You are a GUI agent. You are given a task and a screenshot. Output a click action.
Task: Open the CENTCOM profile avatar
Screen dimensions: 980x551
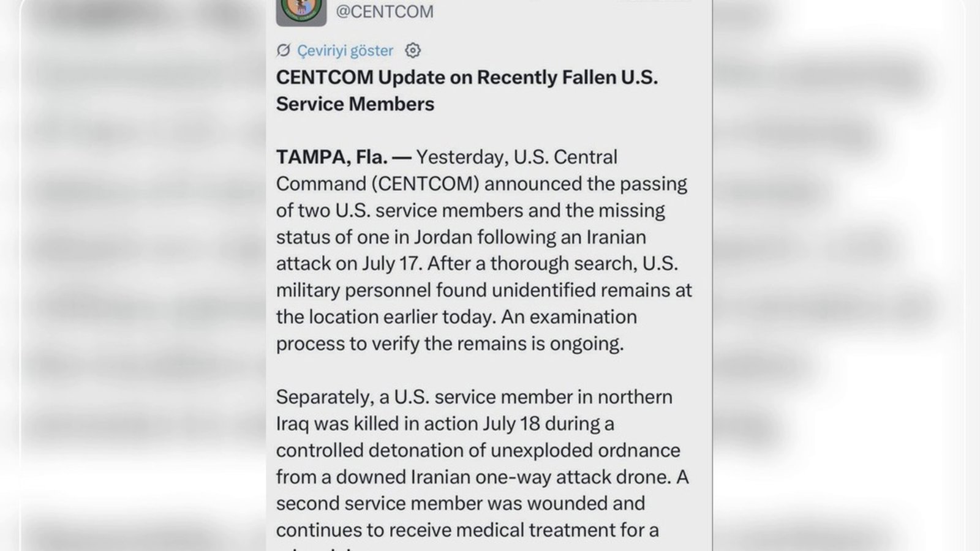pyautogui.click(x=301, y=12)
